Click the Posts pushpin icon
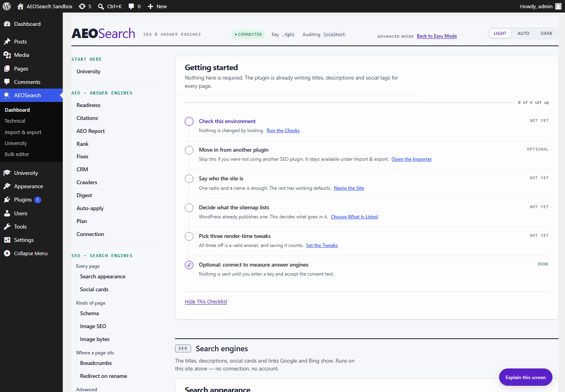This screenshot has width=565, height=392. 7,42
